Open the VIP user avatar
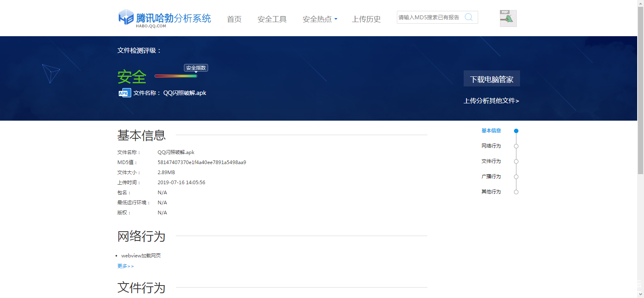 point(508,18)
